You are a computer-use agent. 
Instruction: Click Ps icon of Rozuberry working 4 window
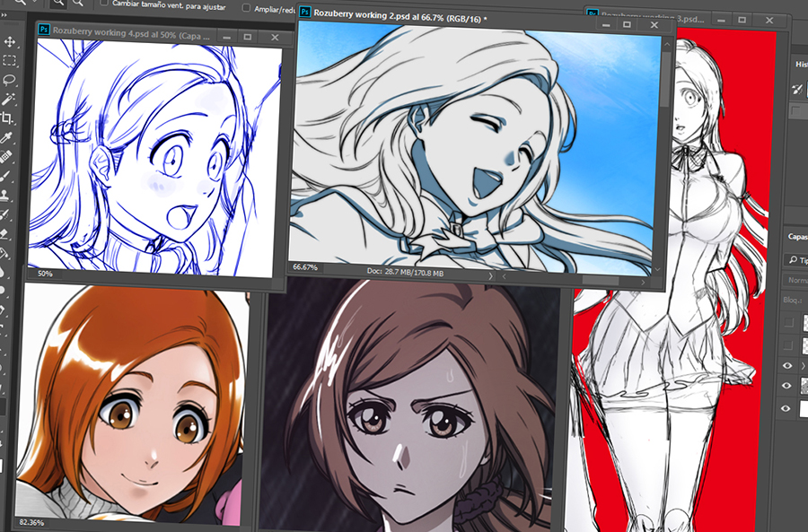point(44,30)
